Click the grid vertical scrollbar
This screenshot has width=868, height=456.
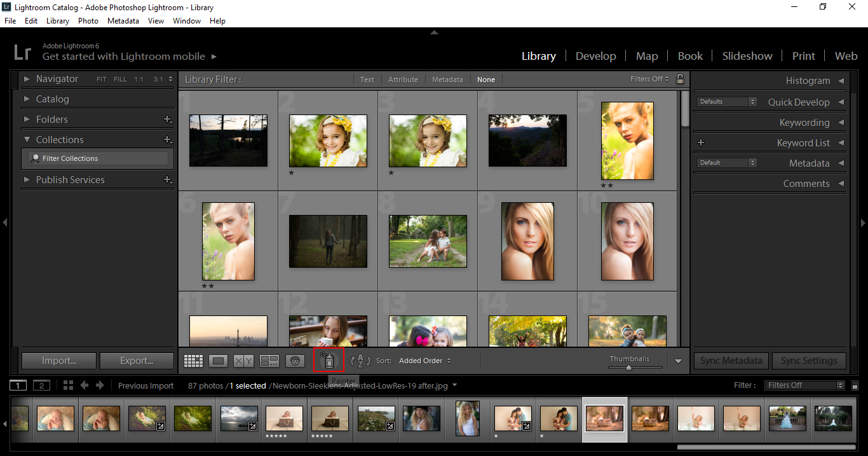(x=684, y=108)
